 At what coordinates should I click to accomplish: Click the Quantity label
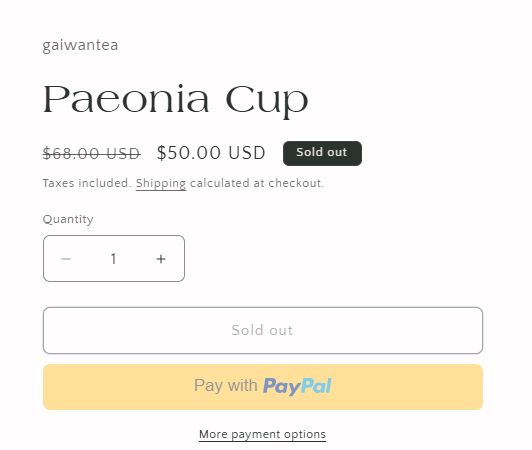pyautogui.click(x=68, y=219)
